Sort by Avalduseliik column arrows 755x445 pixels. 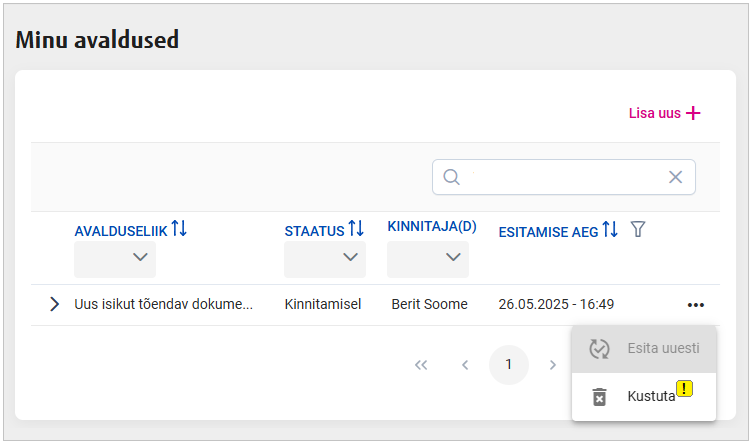[179, 229]
